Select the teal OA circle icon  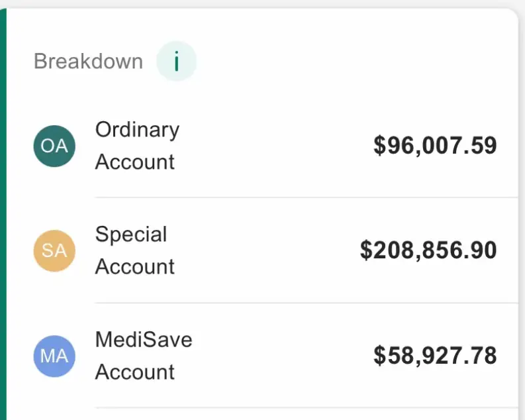[x=54, y=146]
